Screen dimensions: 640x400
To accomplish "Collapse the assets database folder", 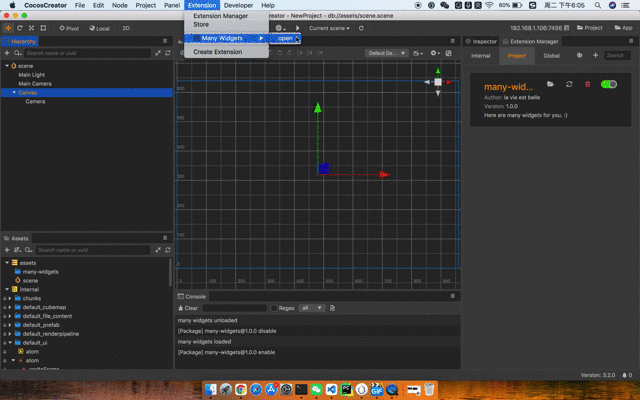I will tap(7, 263).
